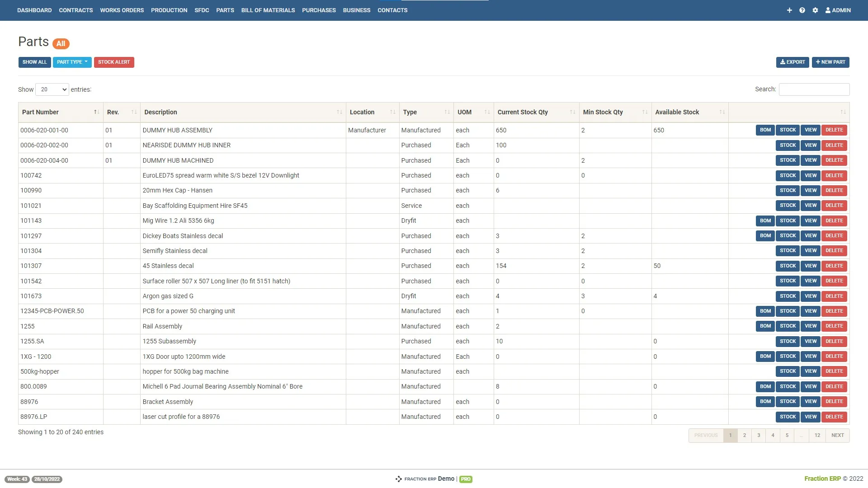This screenshot has width=868, height=488.
Task: Click the EXPORT button
Action: pyautogui.click(x=793, y=62)
